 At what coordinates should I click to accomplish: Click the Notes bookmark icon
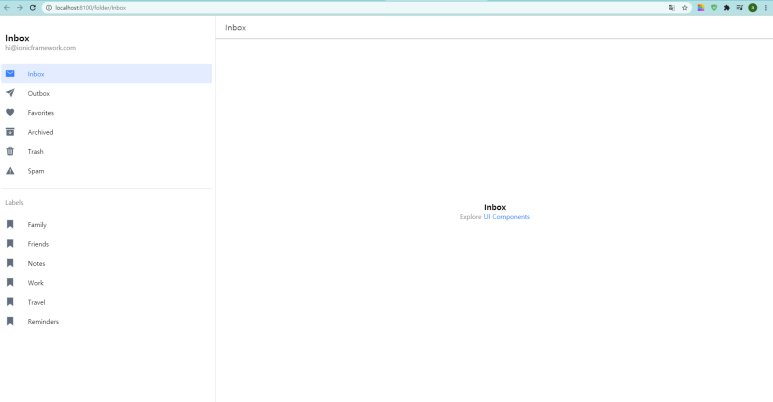[x=10, y=263]
